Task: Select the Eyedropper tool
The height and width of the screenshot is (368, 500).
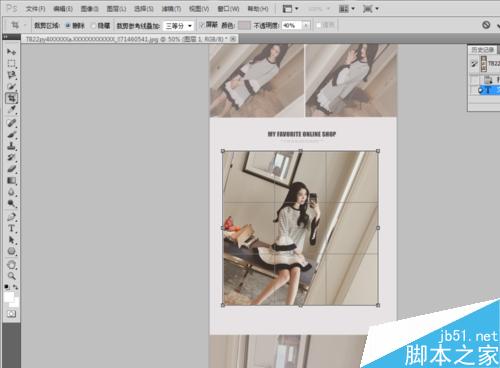Action: click(x=11, y=109)
